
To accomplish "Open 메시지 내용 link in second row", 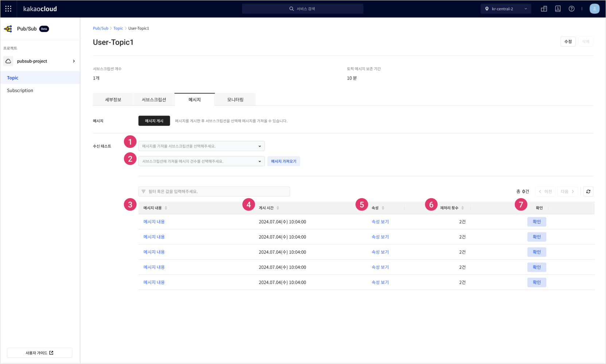I will pyautogui.click(x=154, y=237).
